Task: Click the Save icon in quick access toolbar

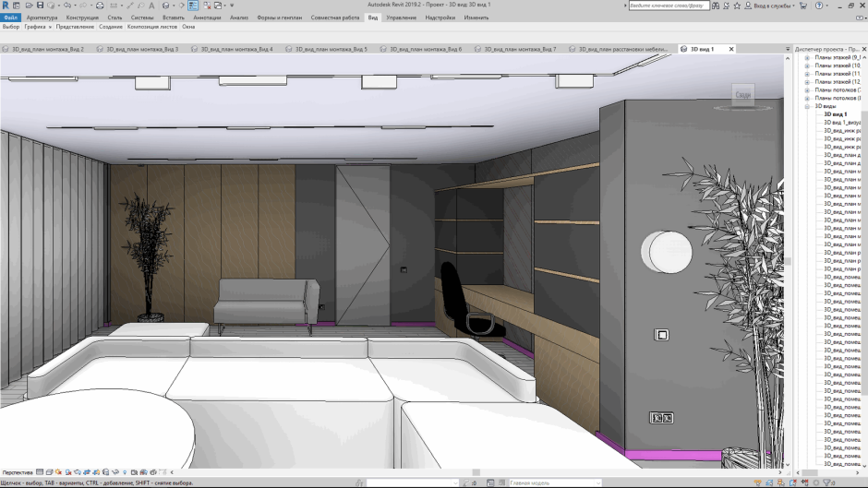Action: tap(41, 6)
